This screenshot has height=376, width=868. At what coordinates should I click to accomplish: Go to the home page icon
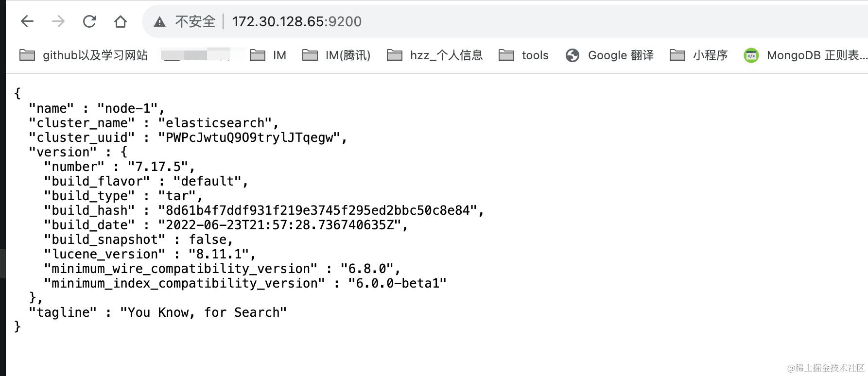point(121,21)
